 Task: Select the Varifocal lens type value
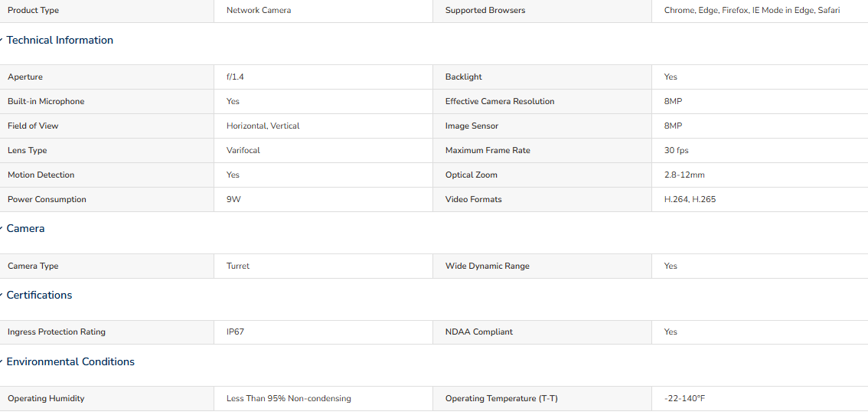point(243,151)
